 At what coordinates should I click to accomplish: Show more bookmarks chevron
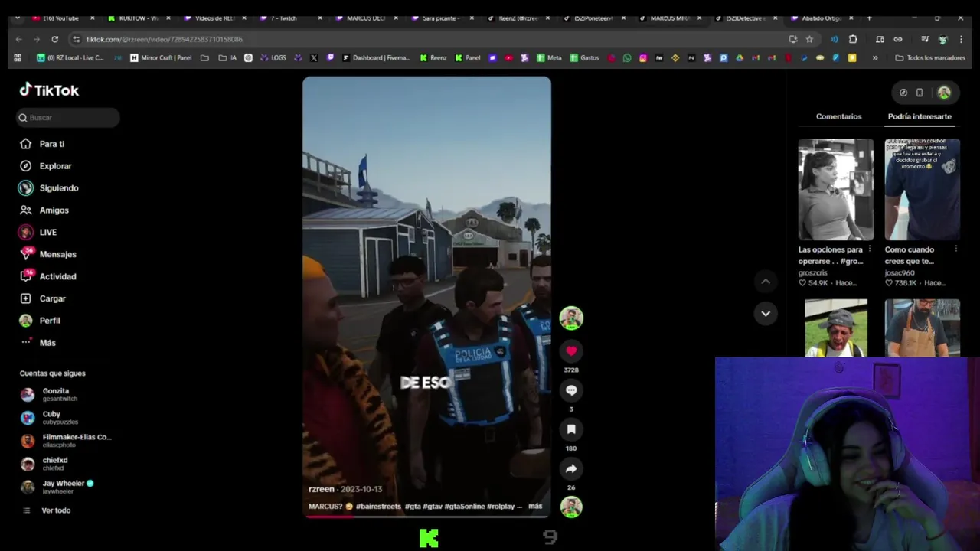pos(875,57)
